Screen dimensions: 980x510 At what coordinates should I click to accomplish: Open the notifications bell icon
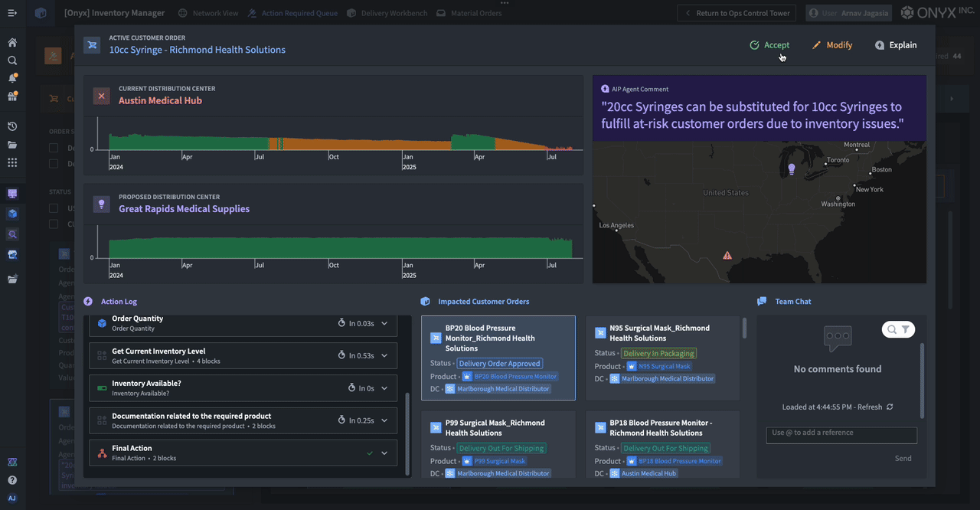pos(12,78)
